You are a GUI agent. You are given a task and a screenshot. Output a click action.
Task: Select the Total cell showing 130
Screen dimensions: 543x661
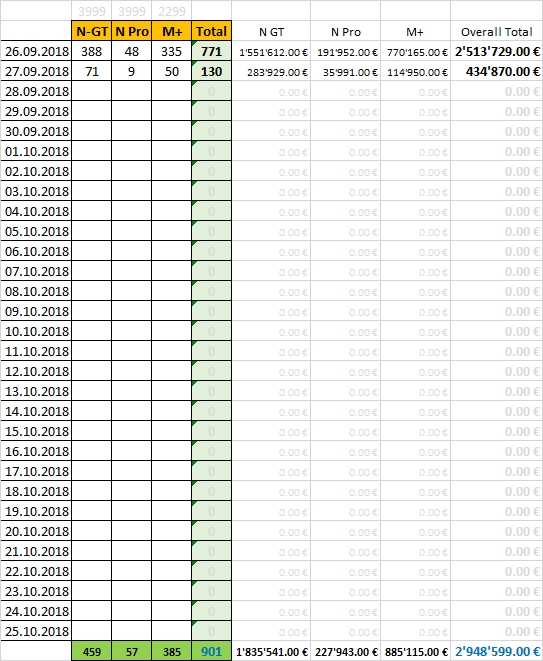212,71
